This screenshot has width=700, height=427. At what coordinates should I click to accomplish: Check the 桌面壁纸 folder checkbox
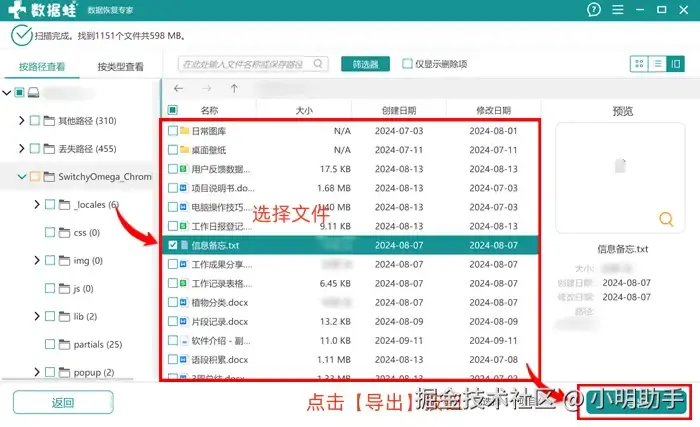click(173, 150)
